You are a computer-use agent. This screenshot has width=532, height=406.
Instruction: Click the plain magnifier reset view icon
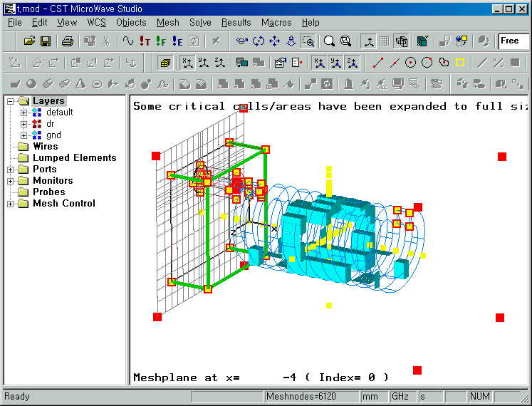coord(329,41)
